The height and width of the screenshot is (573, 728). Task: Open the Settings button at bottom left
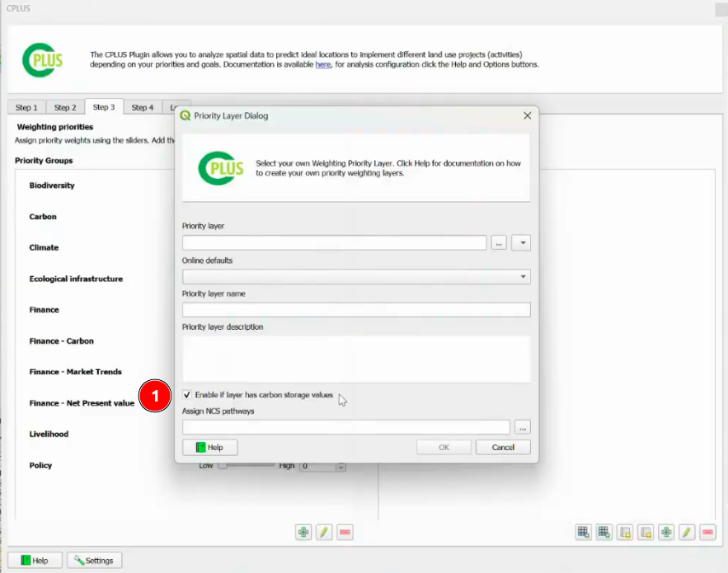click(x=94, y=559)
